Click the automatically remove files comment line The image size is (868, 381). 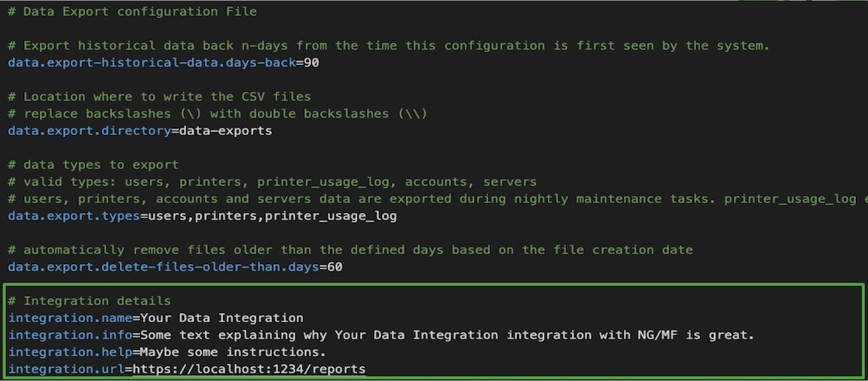pos(350,250)
